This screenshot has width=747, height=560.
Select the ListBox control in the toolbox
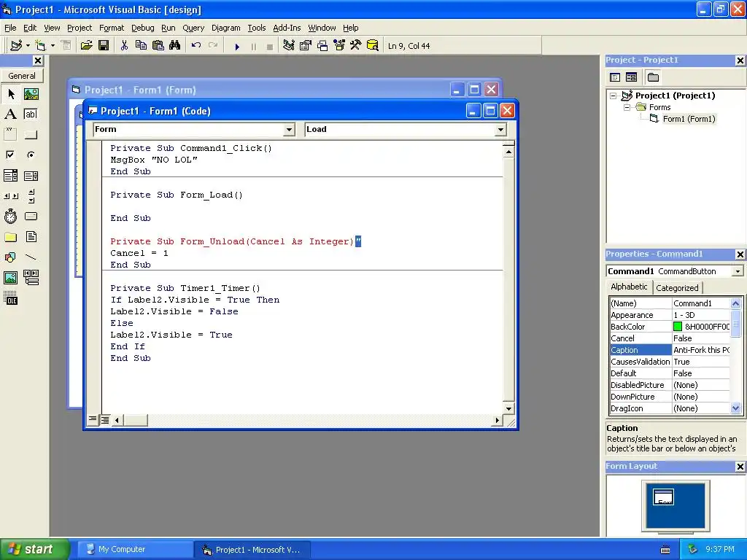coord(31,176)
